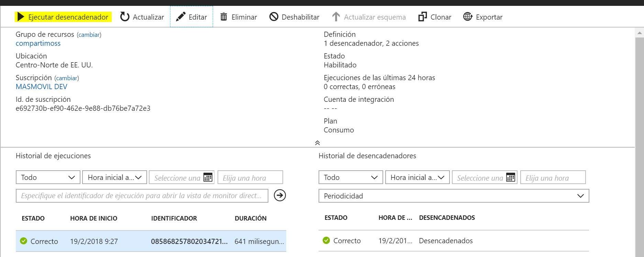
Task: Click cambiar next to Grupo de recursos
Action: point(89,35)
